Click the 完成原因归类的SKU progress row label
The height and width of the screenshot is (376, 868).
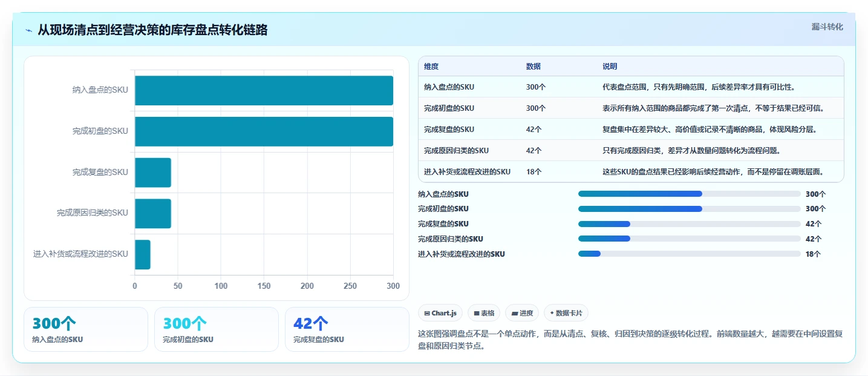pos(451,239)
